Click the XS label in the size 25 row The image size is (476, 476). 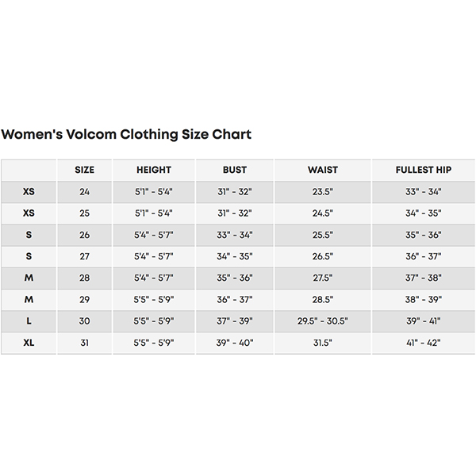point(29,213)
